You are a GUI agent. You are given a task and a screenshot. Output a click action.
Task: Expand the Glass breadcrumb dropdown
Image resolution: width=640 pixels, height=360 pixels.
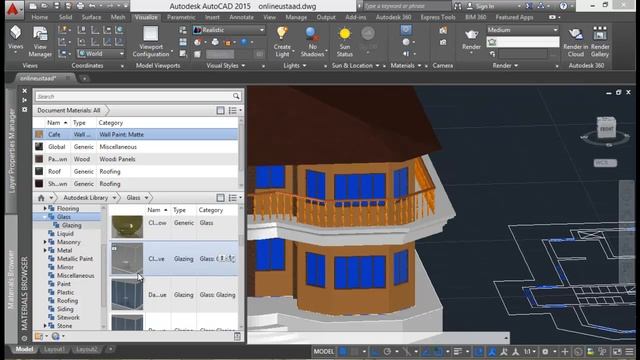pyautogui.click(x=146, y=198)
